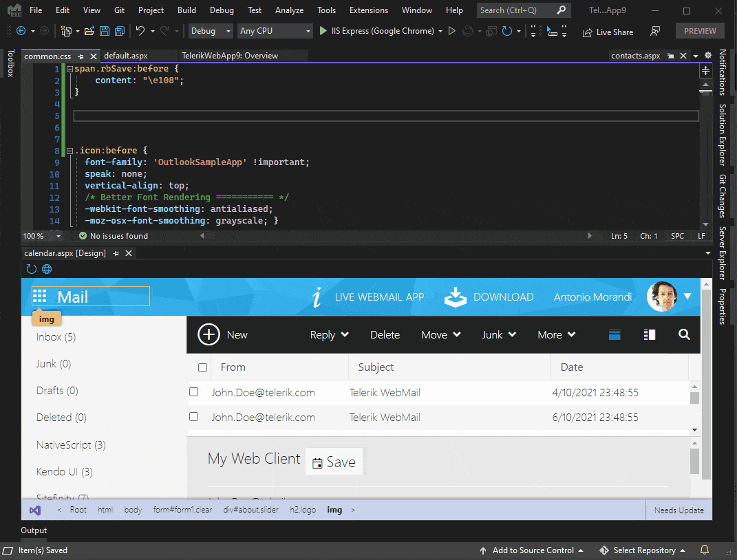The image size is (737, 560).
Task: Click the PREVIEW button
Action: coord(700,31)
